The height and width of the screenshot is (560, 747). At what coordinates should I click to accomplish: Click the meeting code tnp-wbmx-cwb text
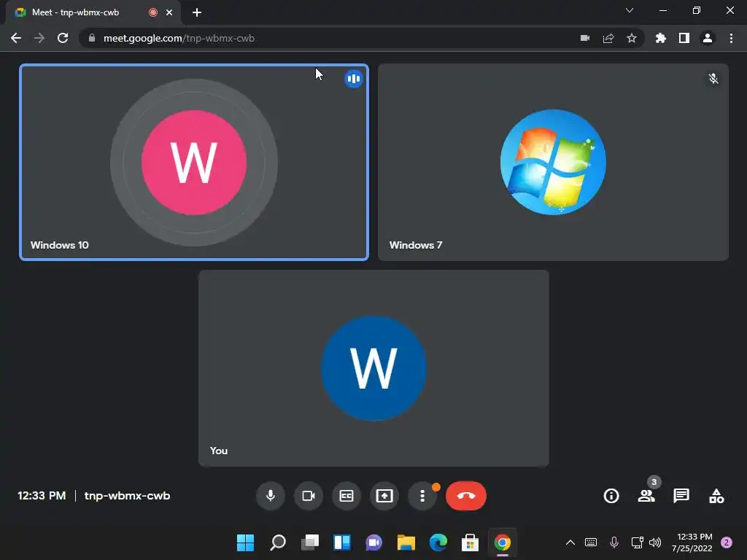click(x=127, y=496)
